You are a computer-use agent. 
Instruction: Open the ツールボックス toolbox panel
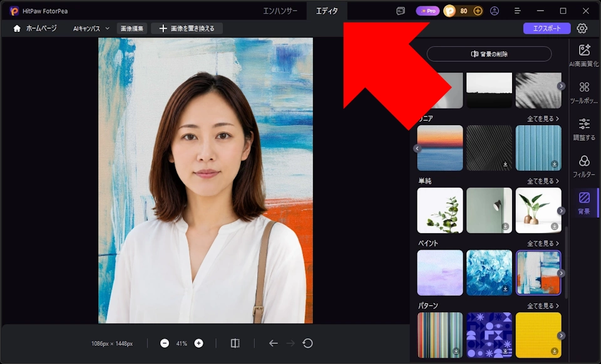click(583, 93)
